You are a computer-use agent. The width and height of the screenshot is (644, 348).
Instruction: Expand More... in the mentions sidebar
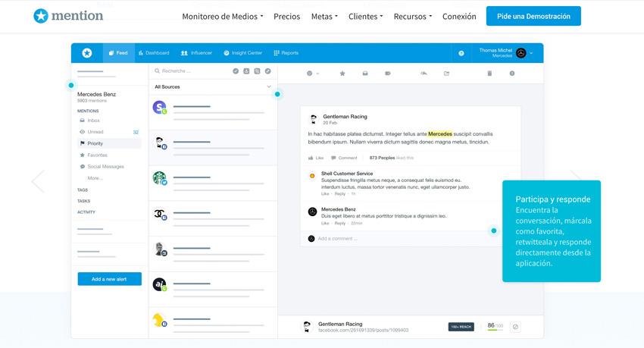pyautogui.click(x=95, y=178)
